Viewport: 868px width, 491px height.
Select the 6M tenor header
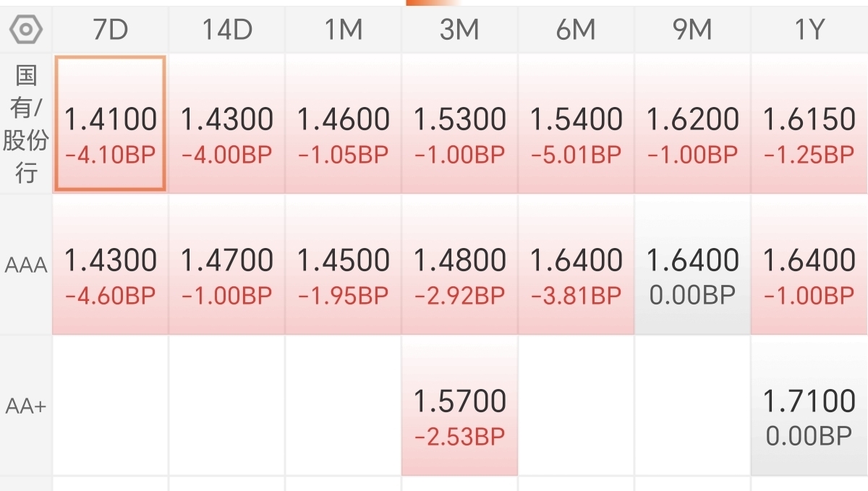(576, 30)
